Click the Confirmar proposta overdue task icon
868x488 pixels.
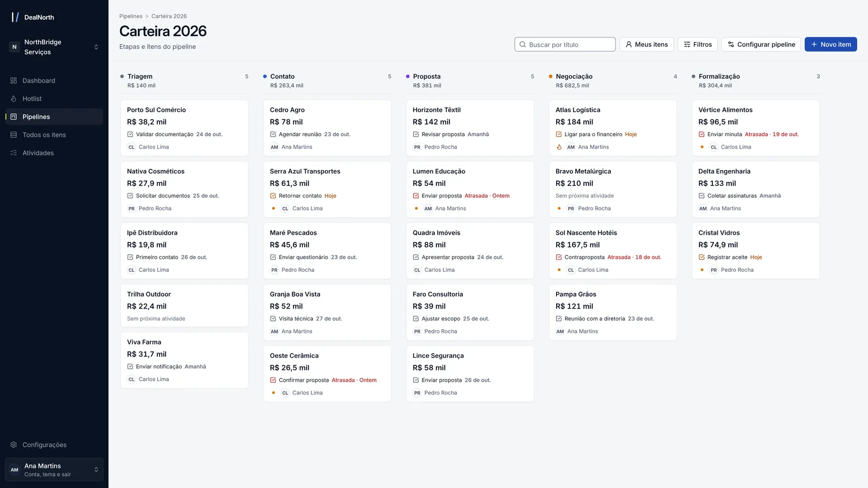273,380
